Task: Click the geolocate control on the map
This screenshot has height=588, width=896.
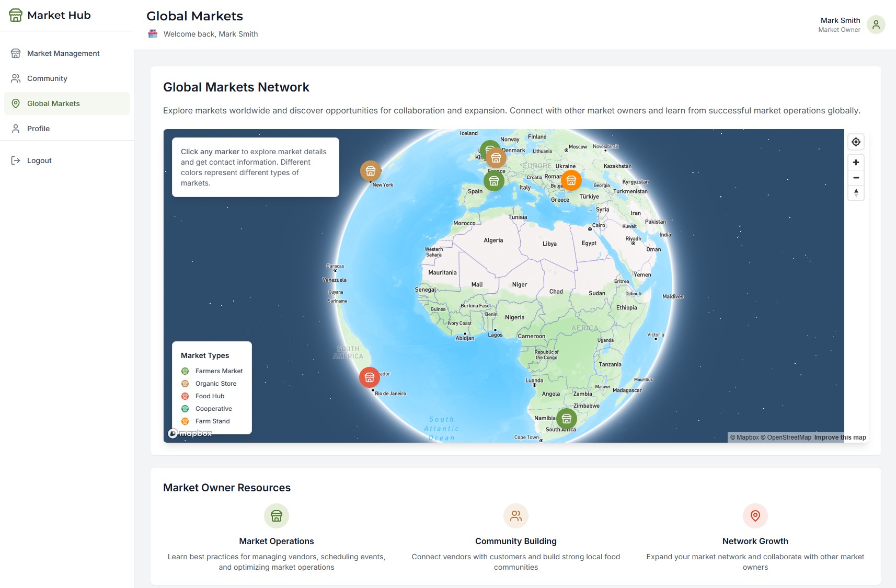Action: click(x=856, y=142)
